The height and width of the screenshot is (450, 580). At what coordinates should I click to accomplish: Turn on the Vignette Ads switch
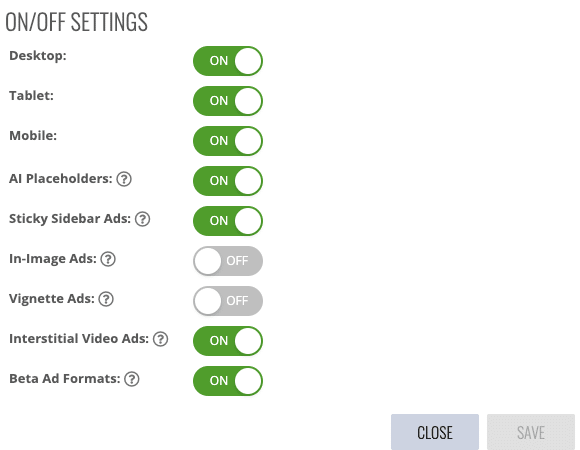(x=228, y=301)
